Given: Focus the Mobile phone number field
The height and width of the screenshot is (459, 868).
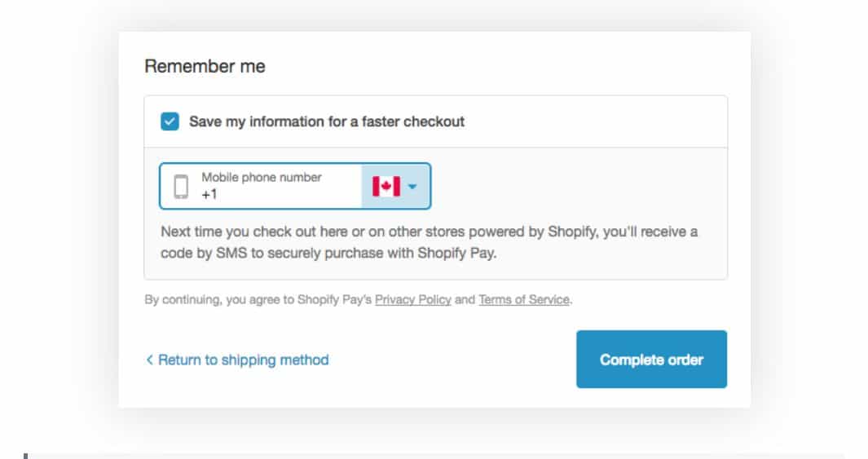Looking at the screenshot, I should (x=261, y=186).
